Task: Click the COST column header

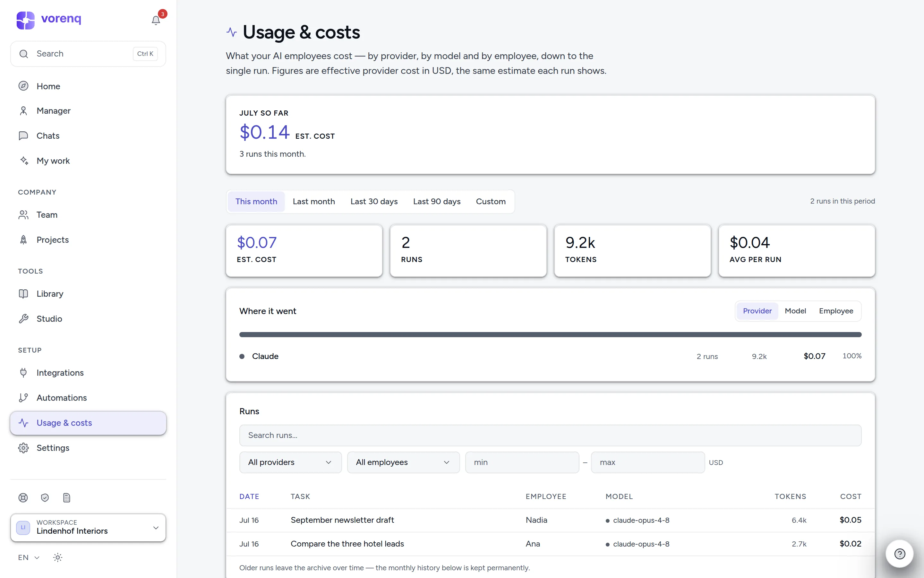Action: coord(850,496)
